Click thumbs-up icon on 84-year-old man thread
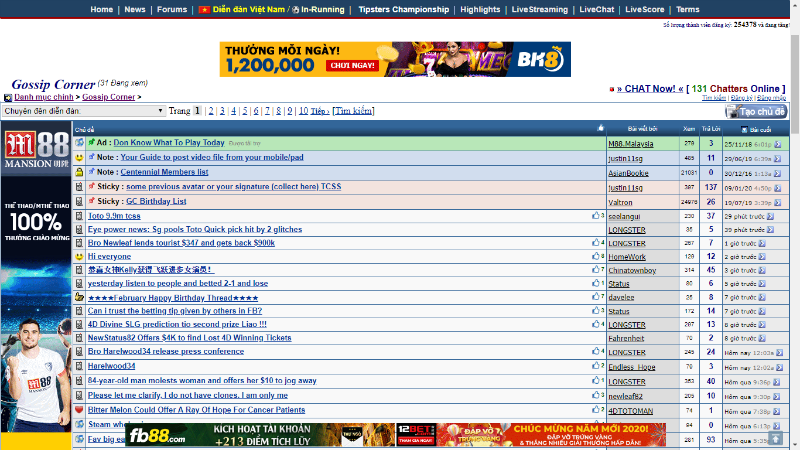 (x=595, y=380)
